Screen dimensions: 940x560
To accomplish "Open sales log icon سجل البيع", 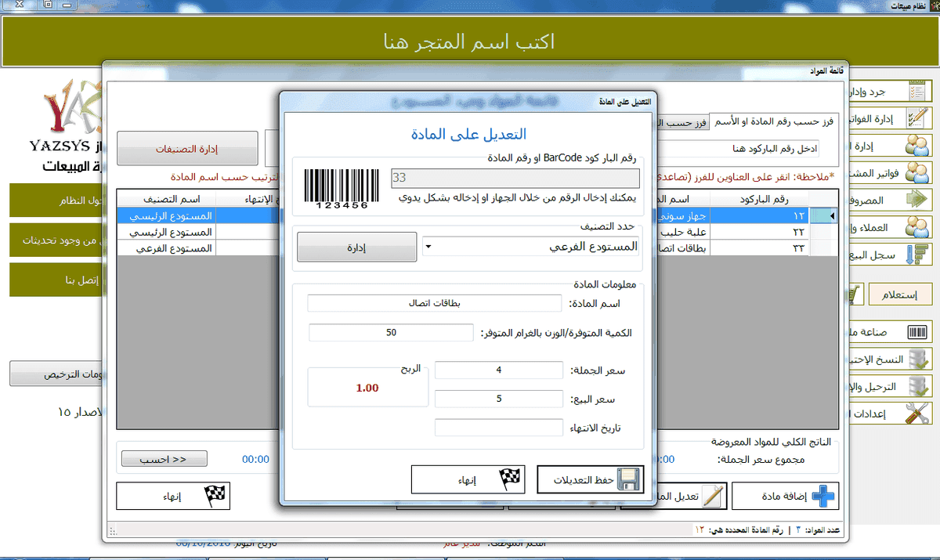I will (x=916, y=255).
